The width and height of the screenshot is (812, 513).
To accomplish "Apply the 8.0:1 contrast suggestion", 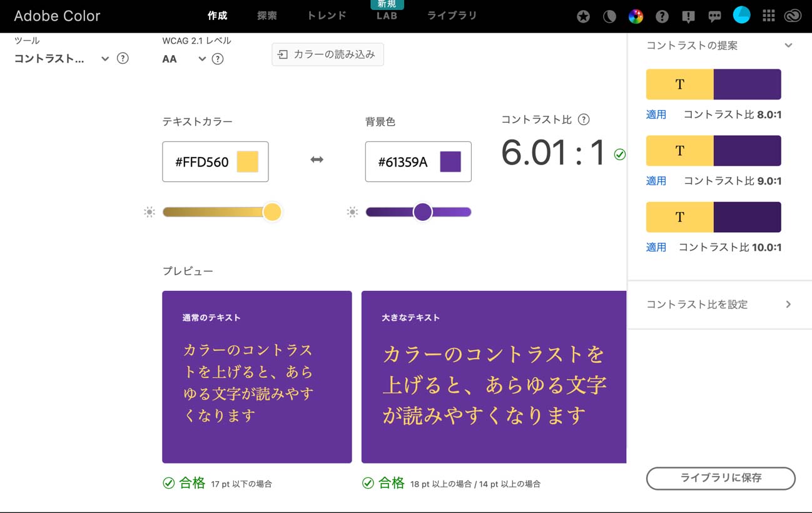I will click(x=656, y=114).
